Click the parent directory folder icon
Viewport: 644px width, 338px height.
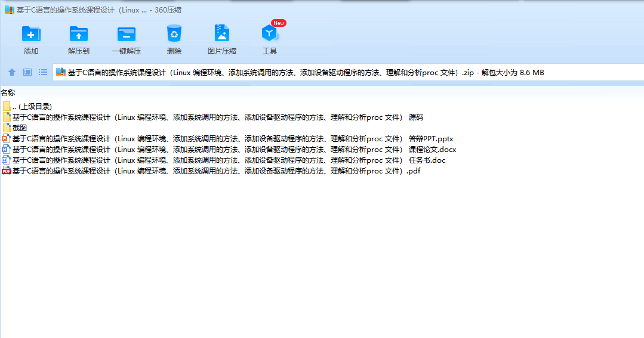(6, 107)
